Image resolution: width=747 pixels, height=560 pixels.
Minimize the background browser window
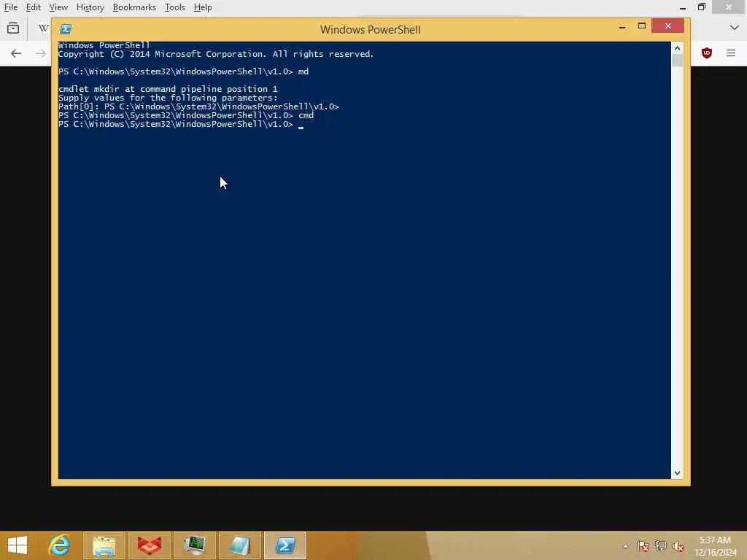(683, 7)
